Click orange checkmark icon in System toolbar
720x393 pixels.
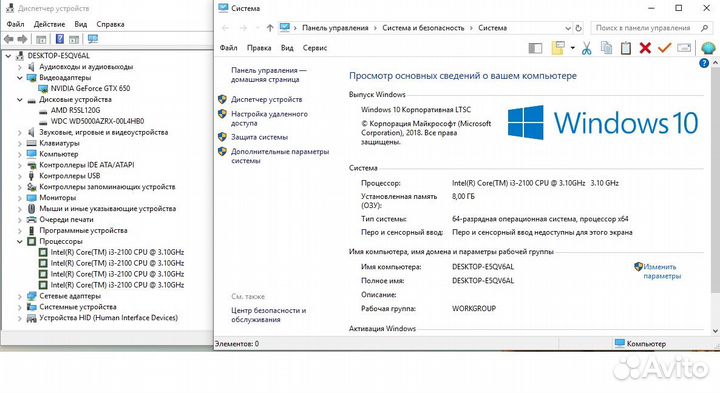point(664,47)
